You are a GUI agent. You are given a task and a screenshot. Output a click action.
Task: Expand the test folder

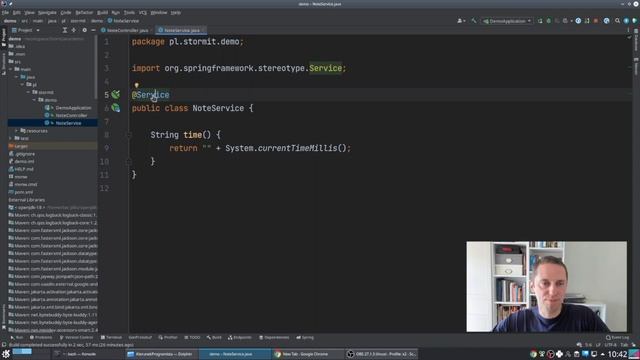[11, 138]
